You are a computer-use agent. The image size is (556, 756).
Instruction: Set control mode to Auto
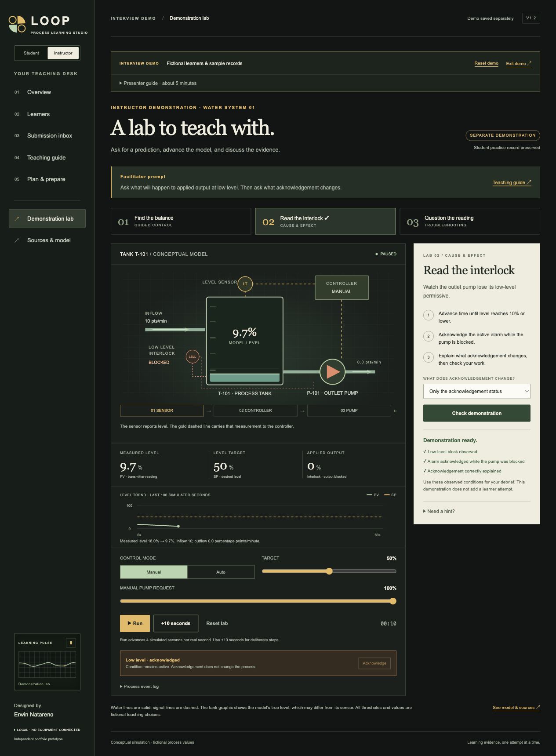point(221,572)
